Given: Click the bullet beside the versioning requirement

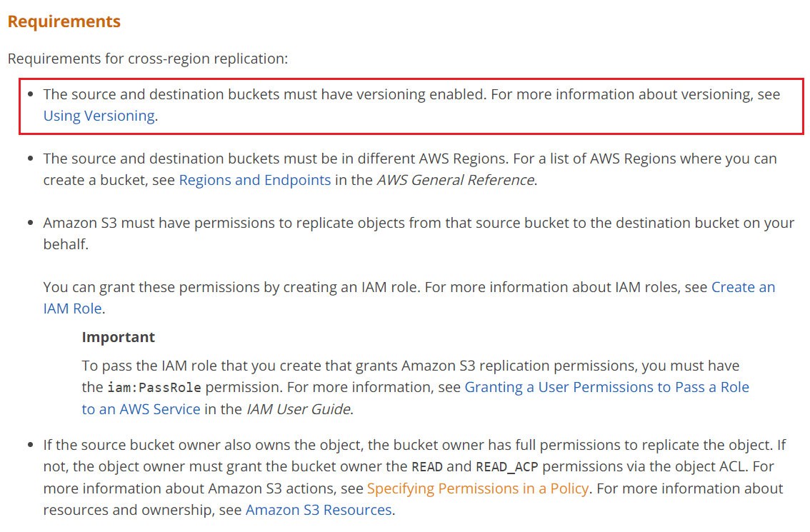Looking at the screenshot, I should (31, 94).
